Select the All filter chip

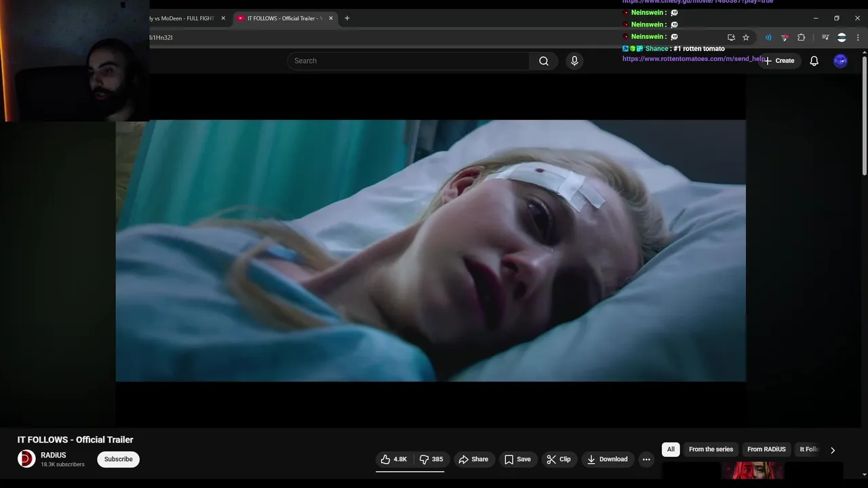pyautogui.click(x=671, y=449)
